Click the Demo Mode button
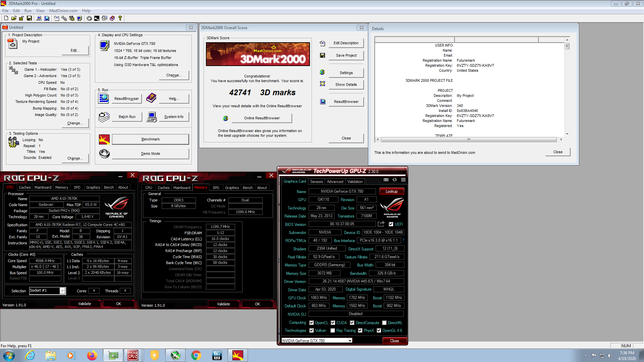644x362 pixels. tap(150, 154)
